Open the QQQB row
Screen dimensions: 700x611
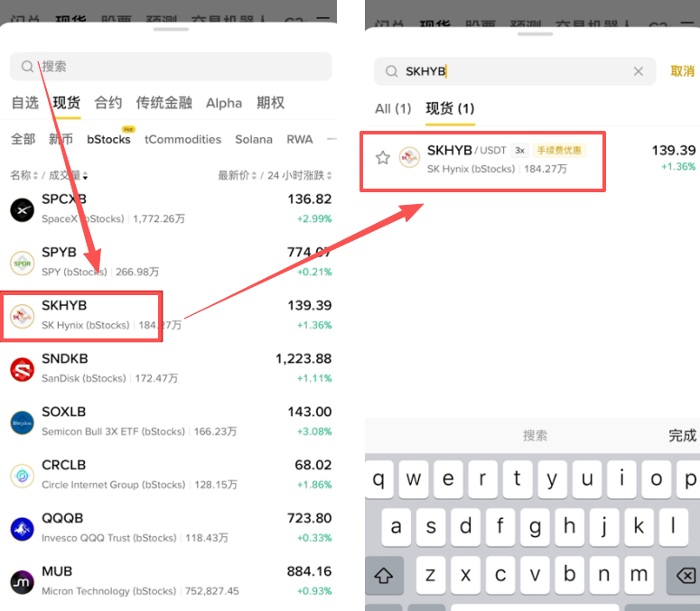click(171, 528)
